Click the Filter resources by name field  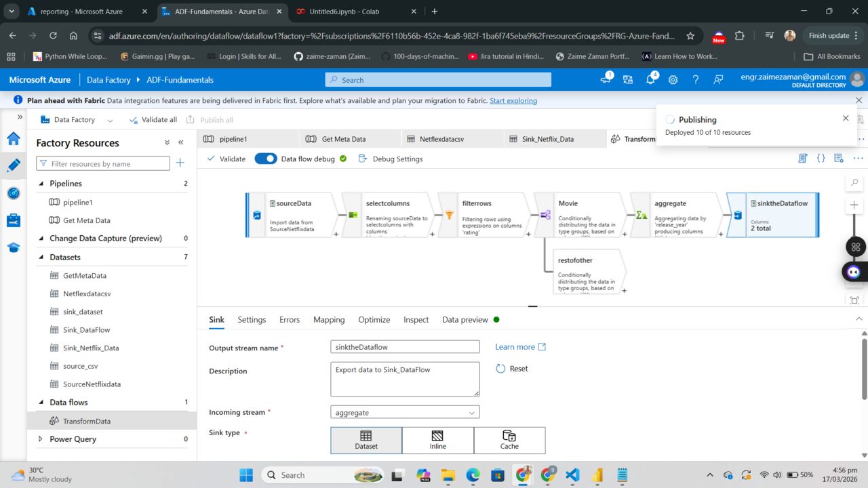pyautogui.click(x=103, y=163)
